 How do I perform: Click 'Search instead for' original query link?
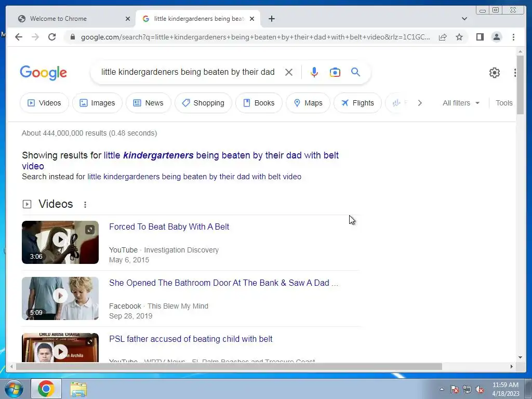(194, 177)
